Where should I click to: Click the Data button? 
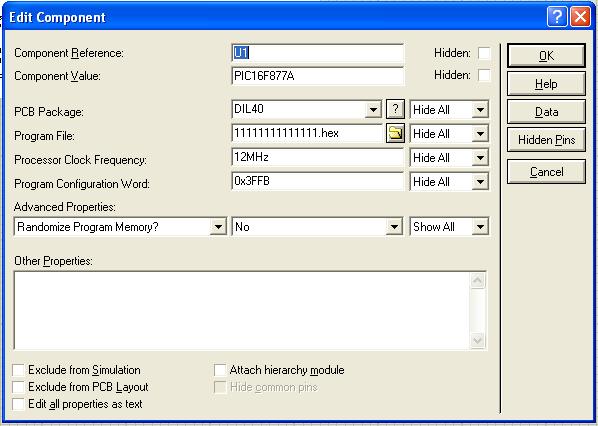pos(546,112)
